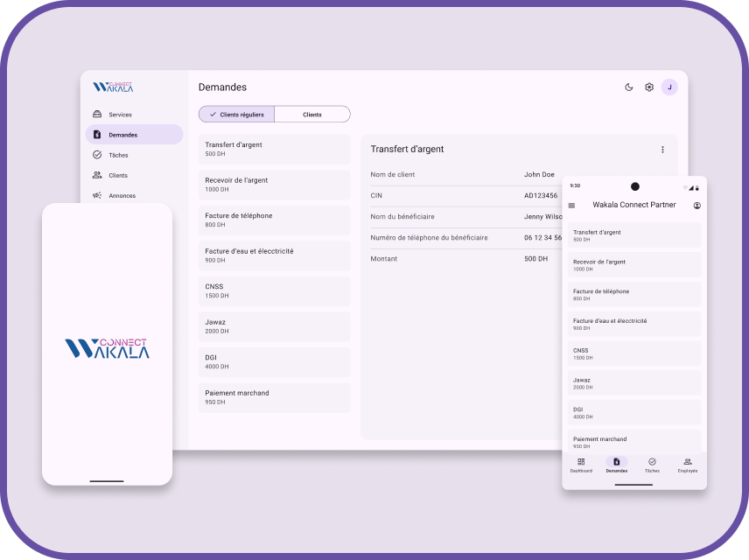
Task: Open hamburger menu in mobile app
Action: click(x=572, y=206)
